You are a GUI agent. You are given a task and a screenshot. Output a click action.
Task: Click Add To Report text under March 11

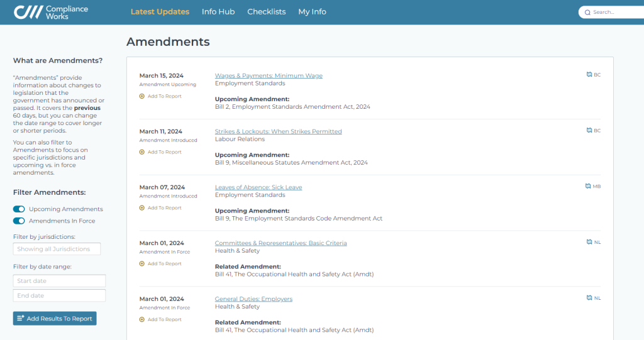(x=164, y=152)
